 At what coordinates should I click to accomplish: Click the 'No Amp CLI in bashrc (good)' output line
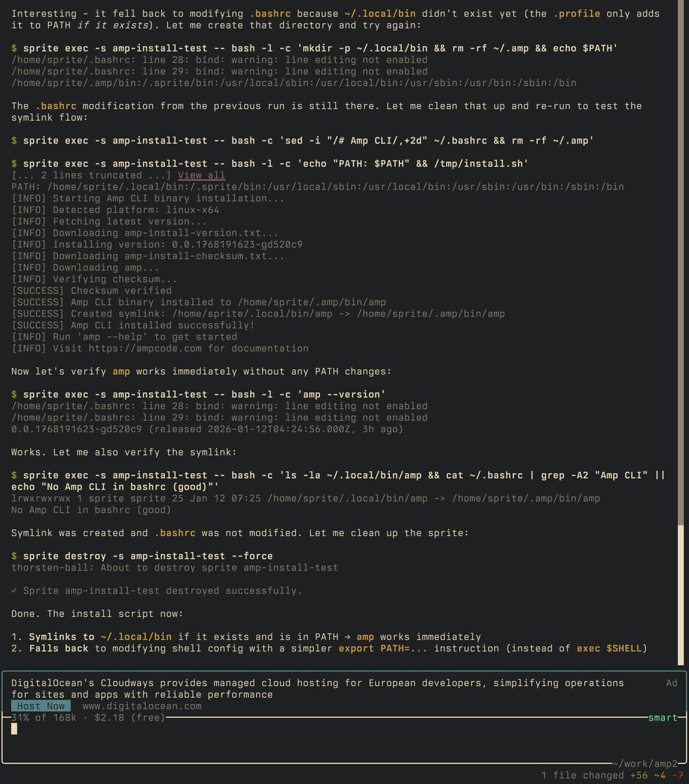point(91,510)
